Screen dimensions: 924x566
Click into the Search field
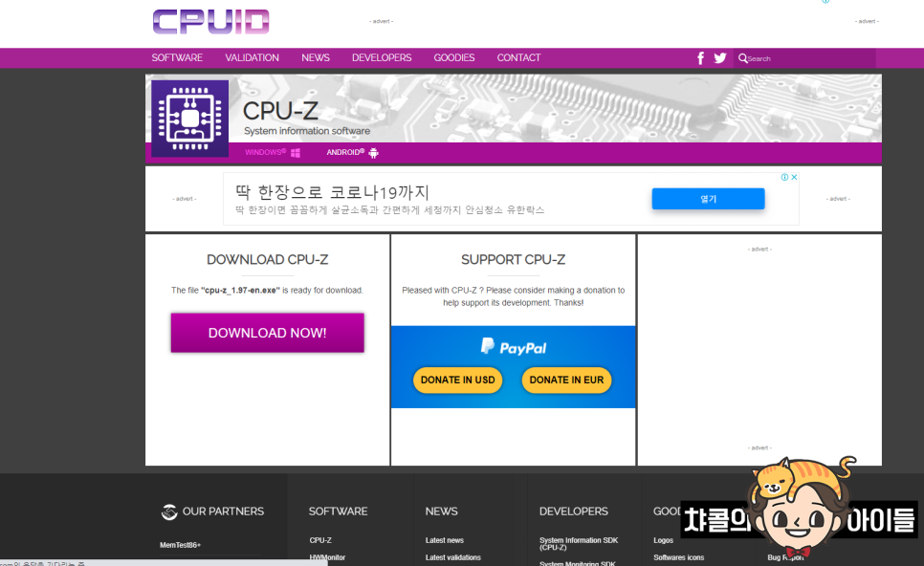(x=804, y=58)
